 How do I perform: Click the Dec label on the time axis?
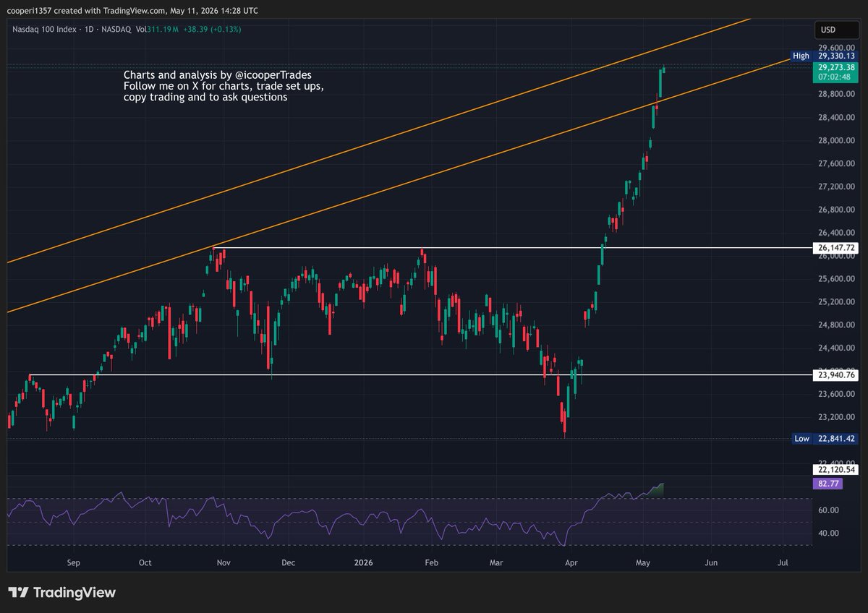tap(288, 561)
